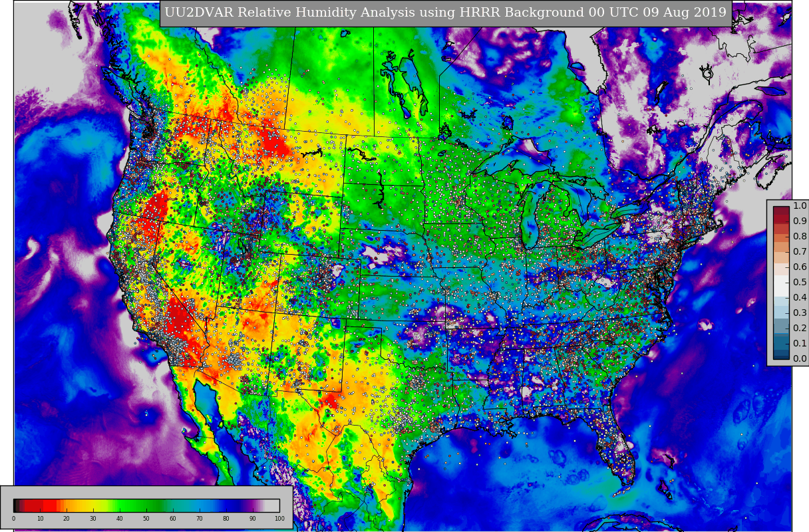Click the 60 tick label on the humidity colorbar
The height and width of the screenshot is (532, 809).
coord(173,519)
